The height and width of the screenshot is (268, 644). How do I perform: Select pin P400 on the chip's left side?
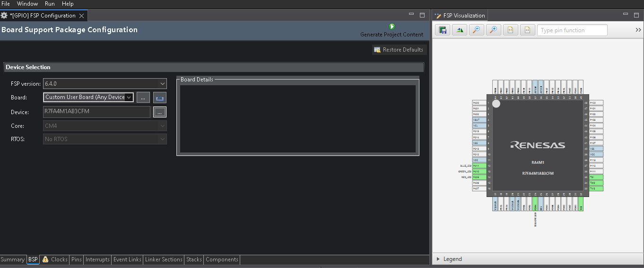click(479, 103)
